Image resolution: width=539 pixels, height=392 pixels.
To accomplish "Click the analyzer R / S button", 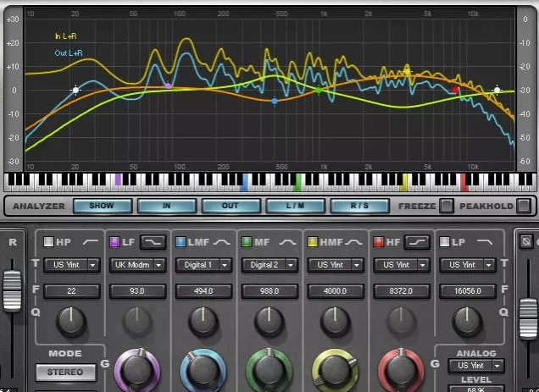I will 359,206.
